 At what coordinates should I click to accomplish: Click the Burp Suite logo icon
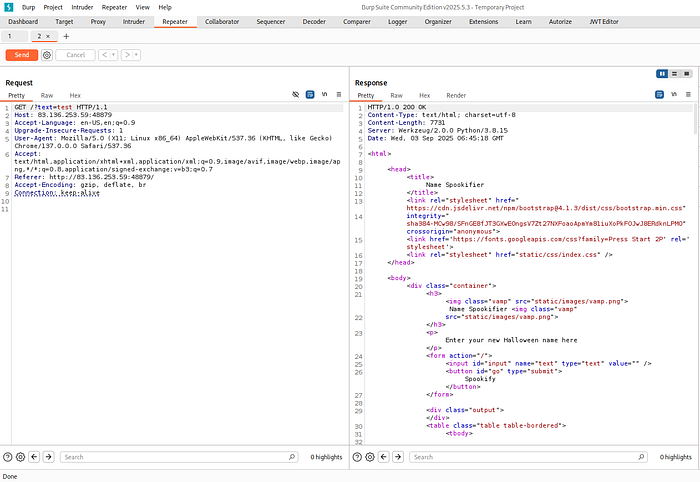[x=8, y=7]
